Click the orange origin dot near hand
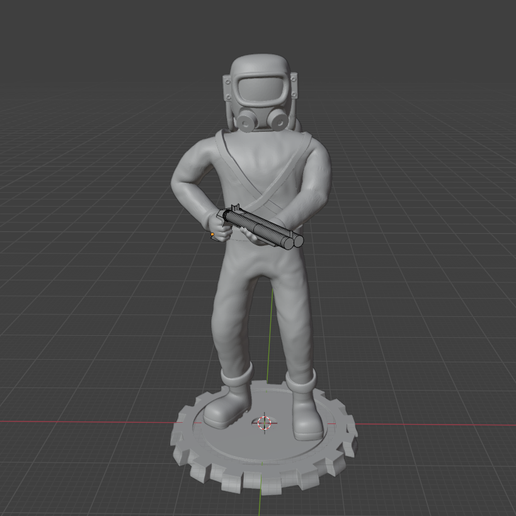 coord(212,235)
